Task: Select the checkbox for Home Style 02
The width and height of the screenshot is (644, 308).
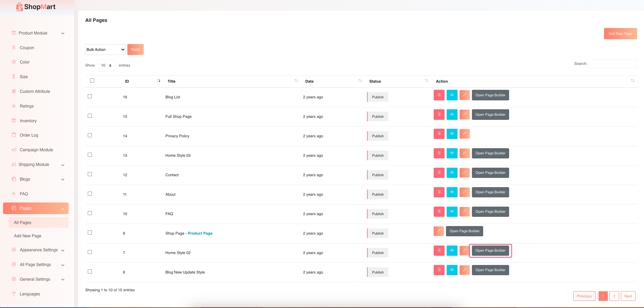Action: pos(90,252)
